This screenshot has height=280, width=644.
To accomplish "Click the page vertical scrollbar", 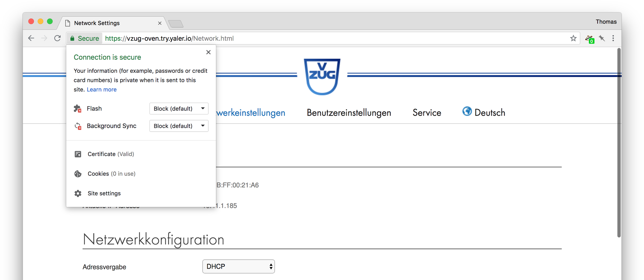I will pos(619,142).
